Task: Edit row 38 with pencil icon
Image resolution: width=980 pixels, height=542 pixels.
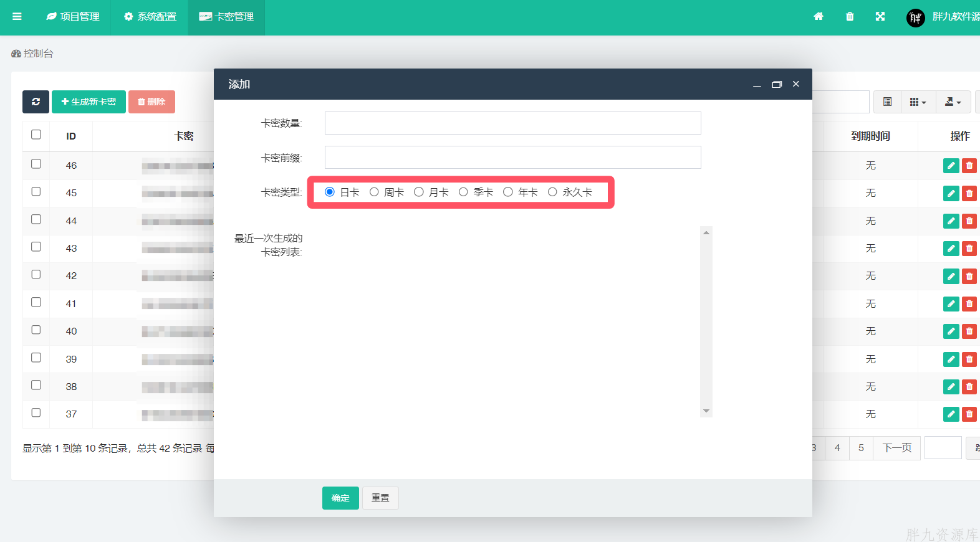Action: (x=951, y=387)
